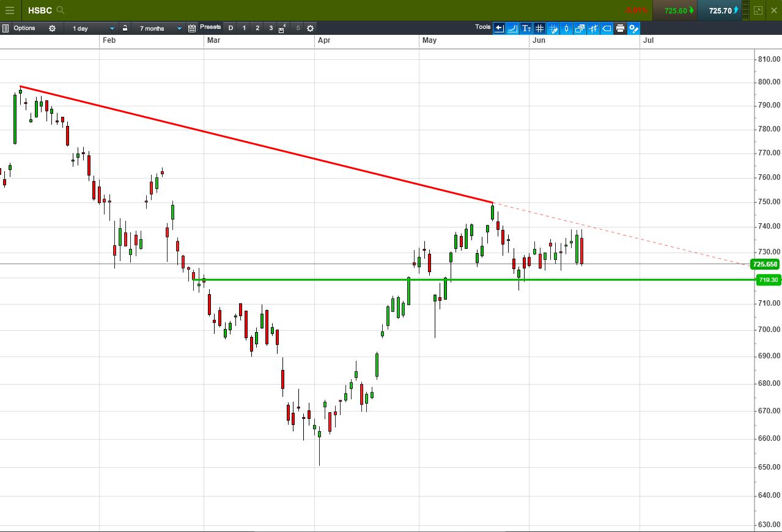Click the save preset 4 icon
Screen dimensions: 782x532
282,28
